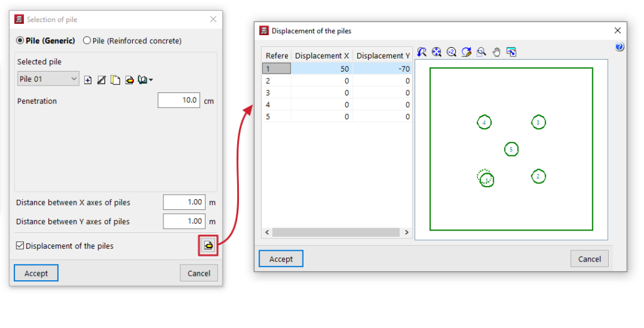Open the displacement editor icon beside the checkbox
This screenshot has height=328, width=644.
[x=208, y=246]
